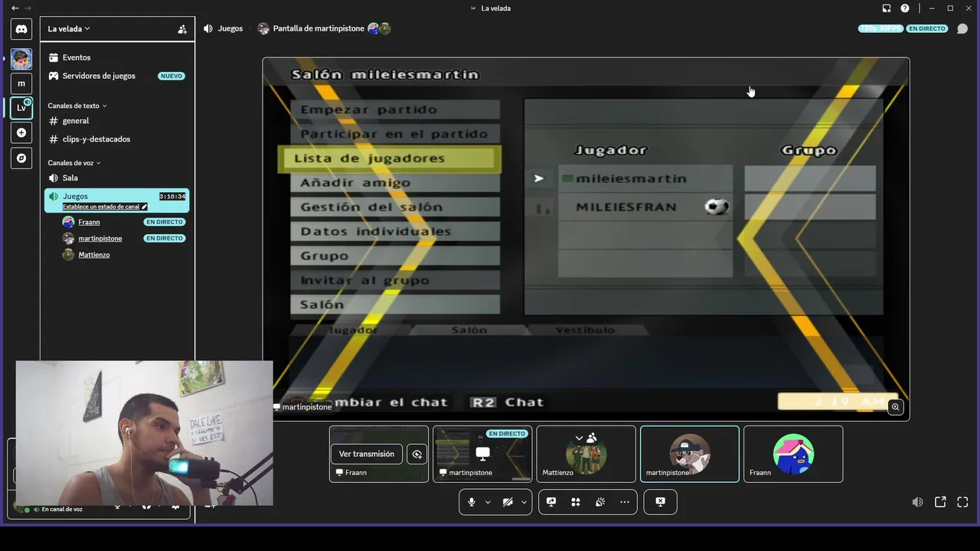This screenshot has width=980, height=551.
Task: Toggle the microphone mute button
Action: [472, 502]
